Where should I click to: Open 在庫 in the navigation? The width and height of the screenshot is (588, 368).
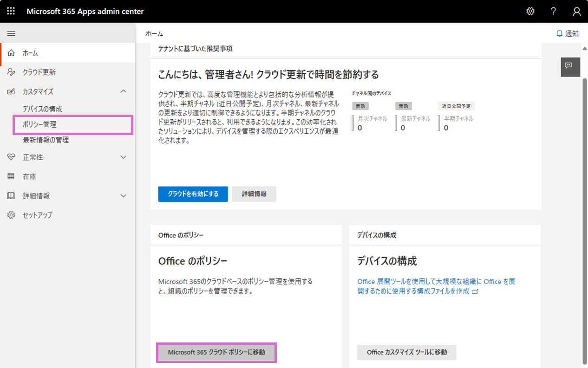68,176
